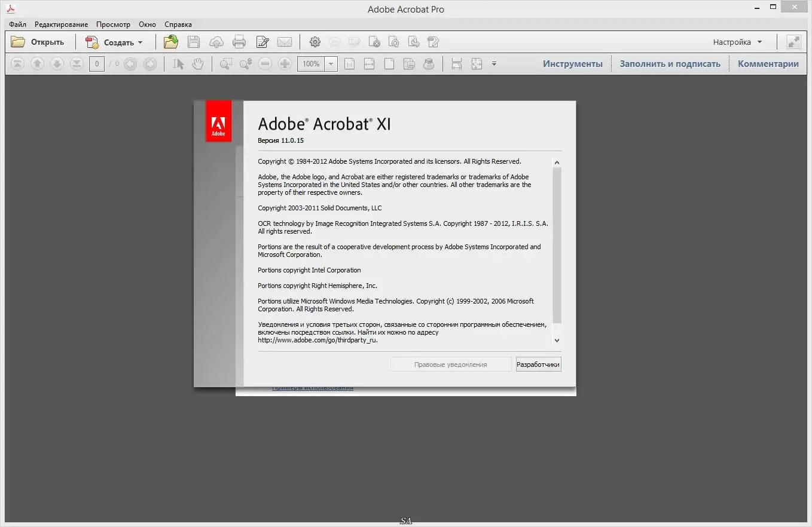This screenshot has height=527, width=812.
Task: Go to first page arrow icon
Action: click(x=17, y=63)
